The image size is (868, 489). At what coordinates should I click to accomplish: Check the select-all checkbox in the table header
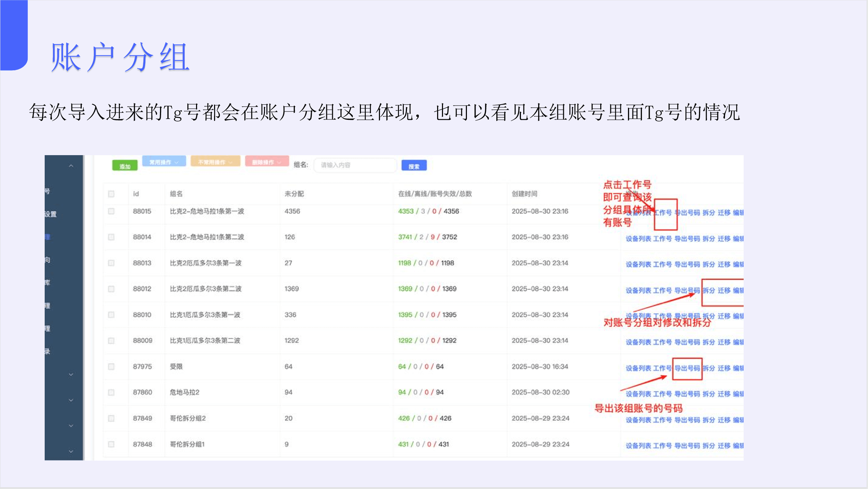tap(111, 194)
